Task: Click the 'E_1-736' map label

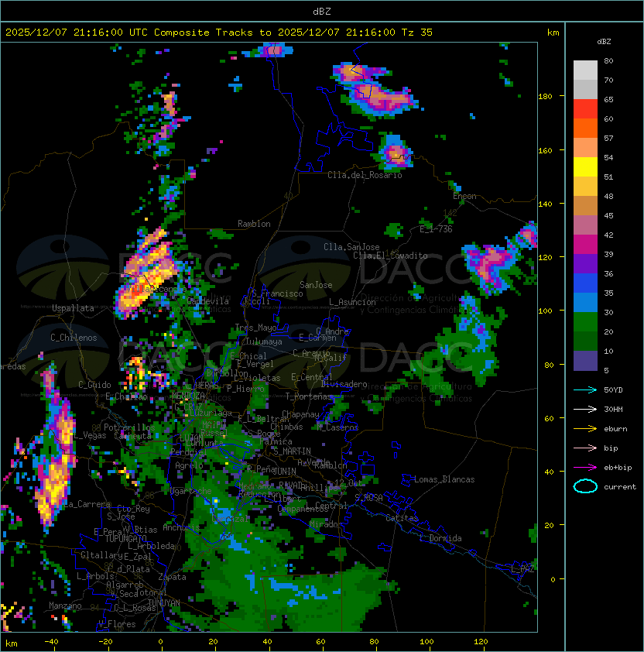Action: [x=436, y=229]
